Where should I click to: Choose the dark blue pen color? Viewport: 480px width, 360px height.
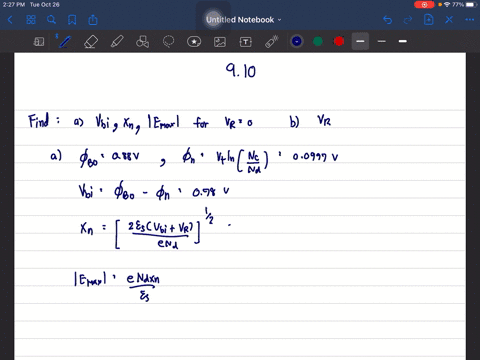297,41
